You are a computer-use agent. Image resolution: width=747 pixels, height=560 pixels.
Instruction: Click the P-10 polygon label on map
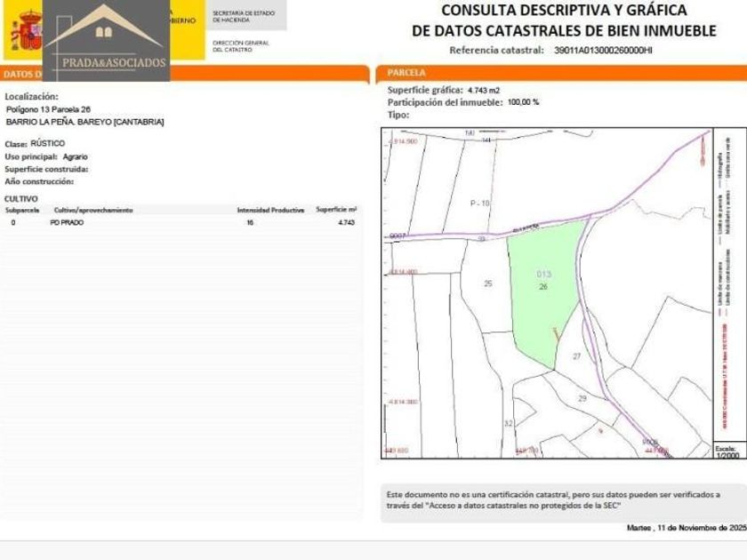click(479, 204)
